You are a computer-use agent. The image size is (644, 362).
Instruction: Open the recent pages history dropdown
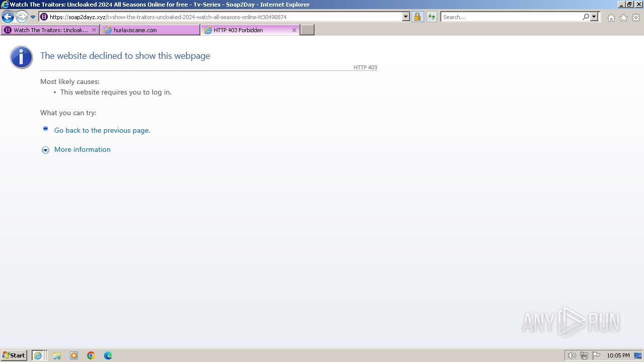click(x=33, y=17)
